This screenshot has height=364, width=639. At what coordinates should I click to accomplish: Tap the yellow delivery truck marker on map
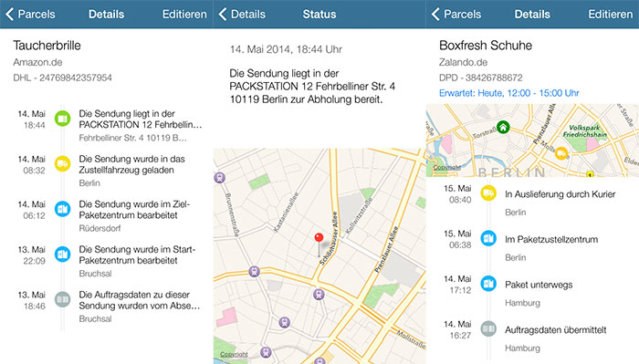[561, 153]
